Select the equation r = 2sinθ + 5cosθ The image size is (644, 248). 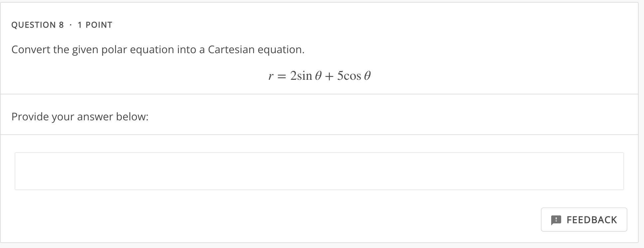coord(320,75)
